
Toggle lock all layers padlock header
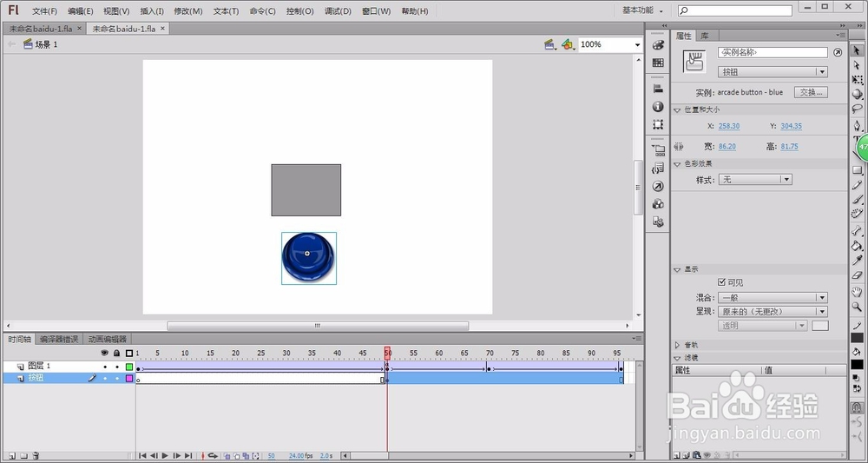(x=117, y=353)
